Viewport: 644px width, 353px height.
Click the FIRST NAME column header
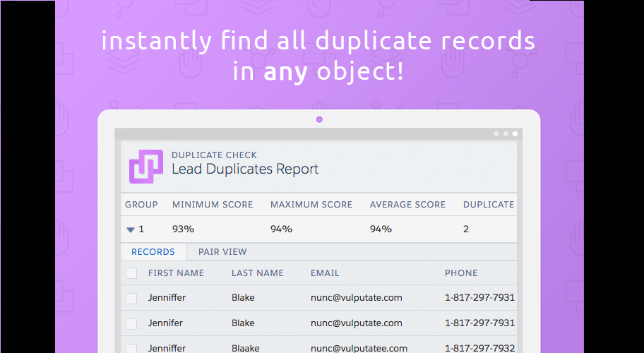point(177,273)
